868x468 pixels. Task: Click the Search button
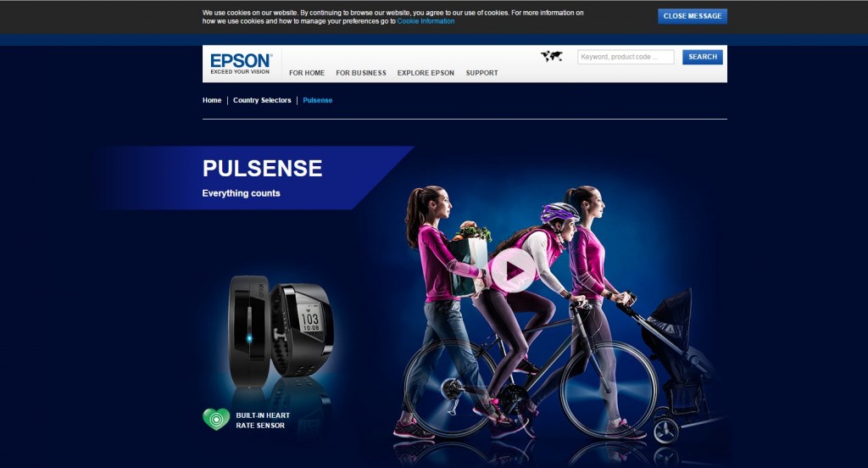click(703, 57)
